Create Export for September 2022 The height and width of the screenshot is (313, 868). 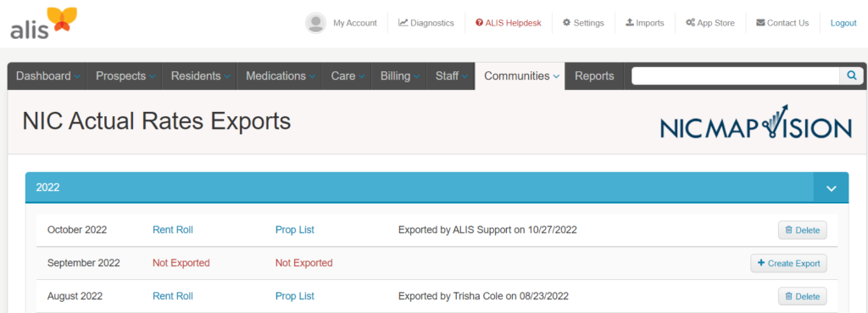(x=789, y=263)
